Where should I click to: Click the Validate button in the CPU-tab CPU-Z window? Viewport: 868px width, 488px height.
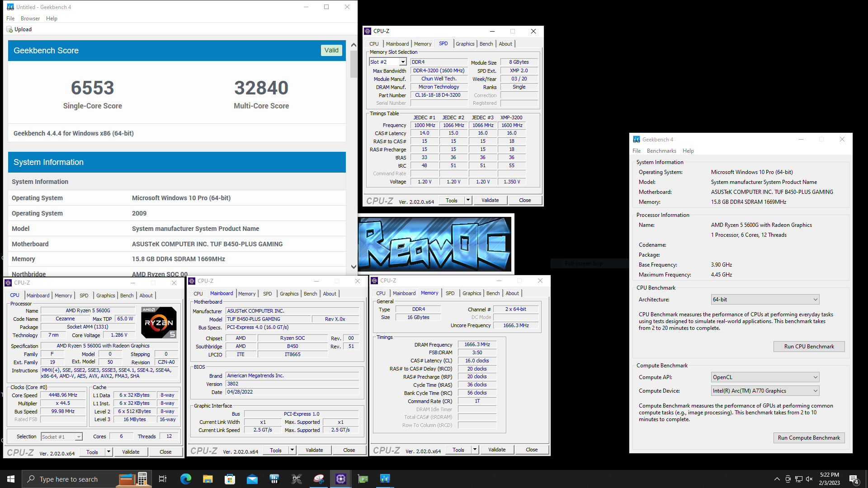click(x=131, y=452)
